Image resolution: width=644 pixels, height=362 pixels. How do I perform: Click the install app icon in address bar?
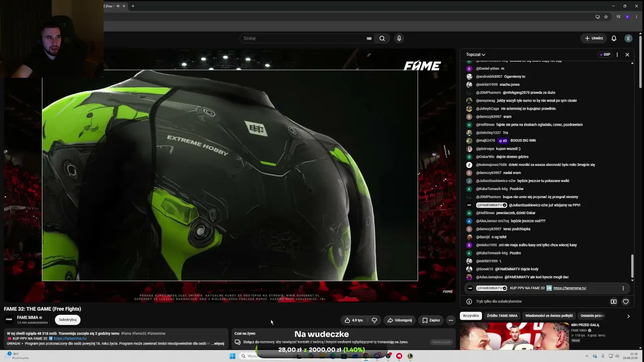pyautogui.click(x=598, y=17)
